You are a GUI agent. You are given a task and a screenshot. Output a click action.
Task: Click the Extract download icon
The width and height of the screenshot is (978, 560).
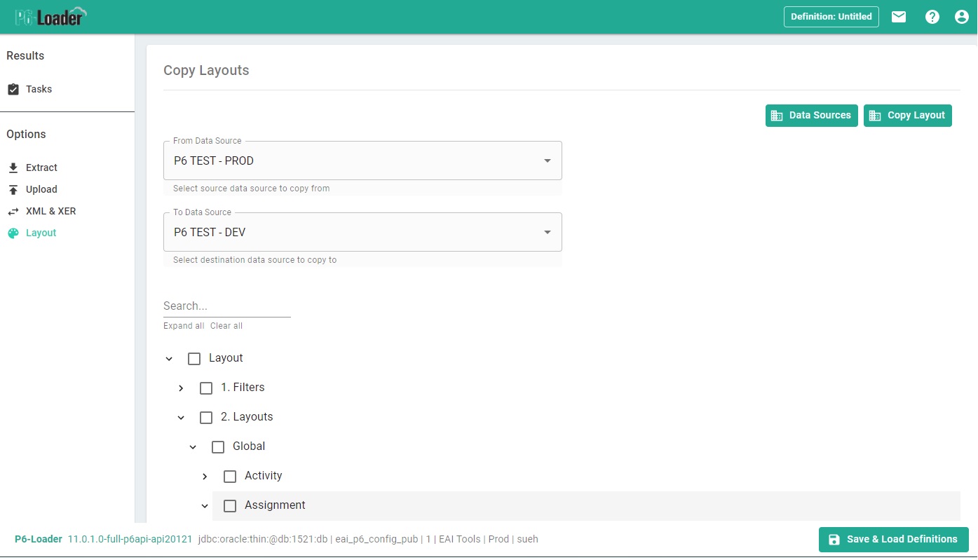[13, 168]
